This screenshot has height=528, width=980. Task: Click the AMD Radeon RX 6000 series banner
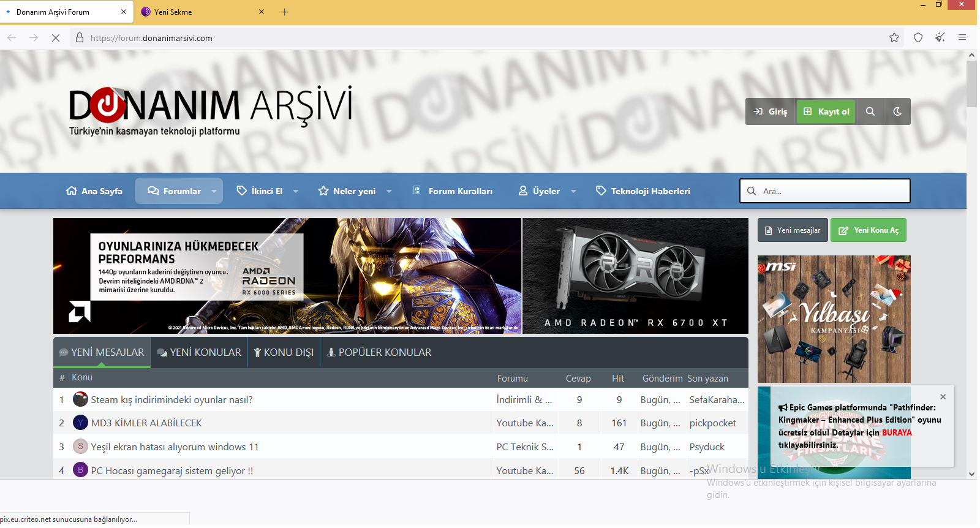coord(287,276)
